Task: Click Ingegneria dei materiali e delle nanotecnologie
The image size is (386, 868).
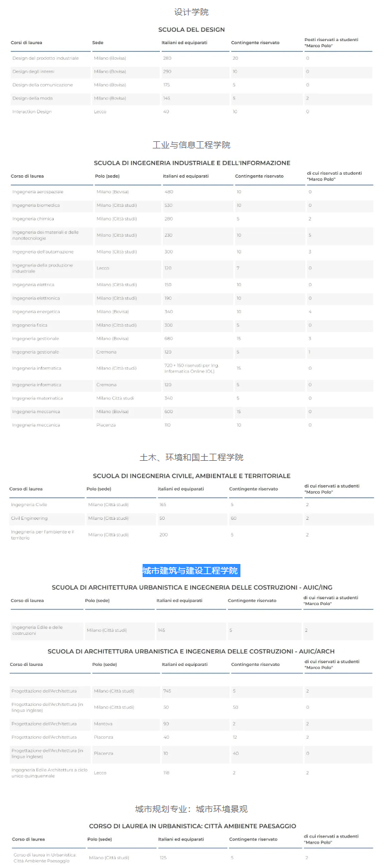Action: coord(45,235)
